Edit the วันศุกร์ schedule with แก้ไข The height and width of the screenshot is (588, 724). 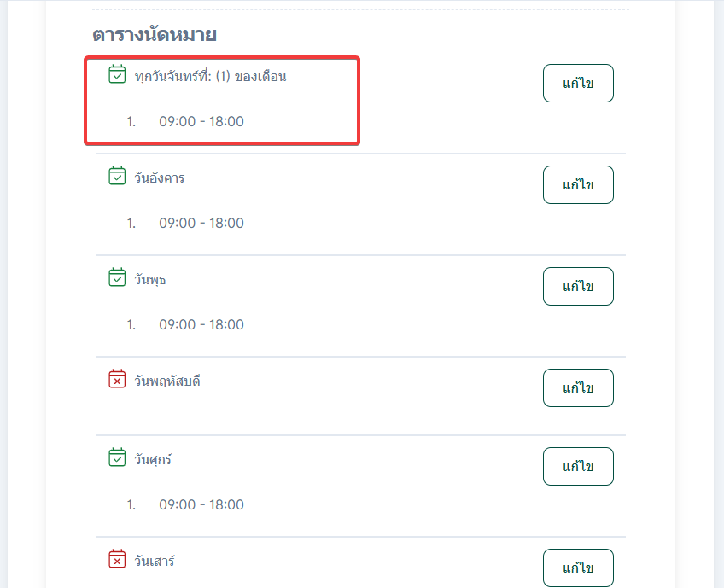click(x=578, y=466)
